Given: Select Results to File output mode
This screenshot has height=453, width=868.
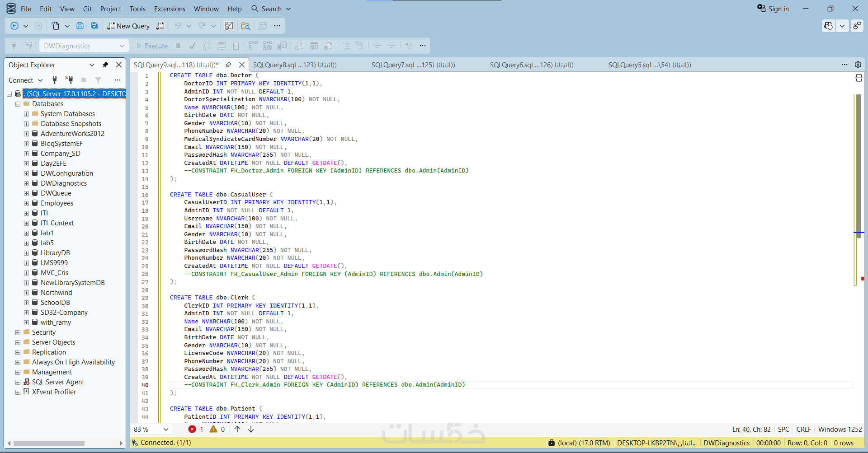Looking at the screenshot, I should tap(328, 46).
